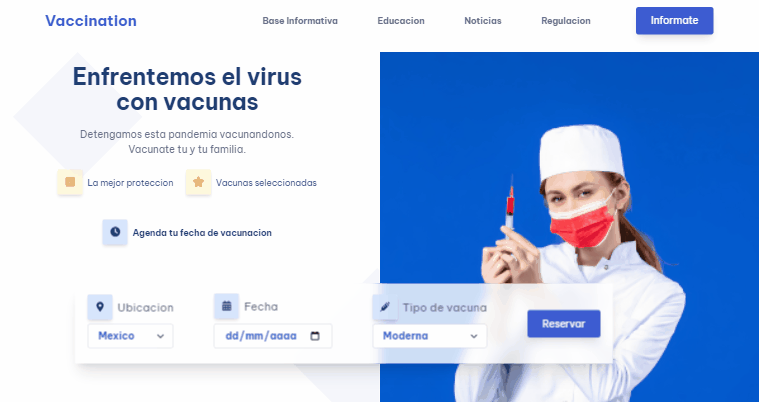759x402 pixels.
Task: Click Agenda tu fecha de vacunacion text
Action: [x=202, y=232]
